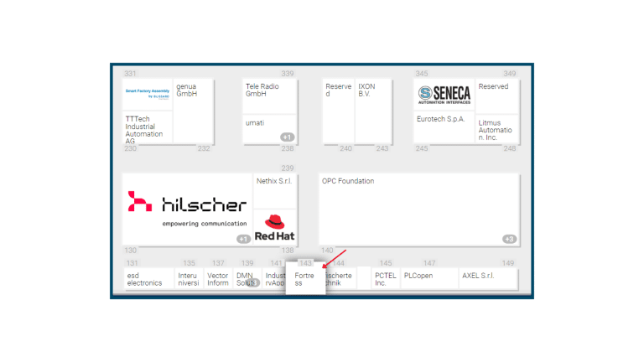Open the Red Hat logo booth
644x362 pixels.
pos(275,227)
